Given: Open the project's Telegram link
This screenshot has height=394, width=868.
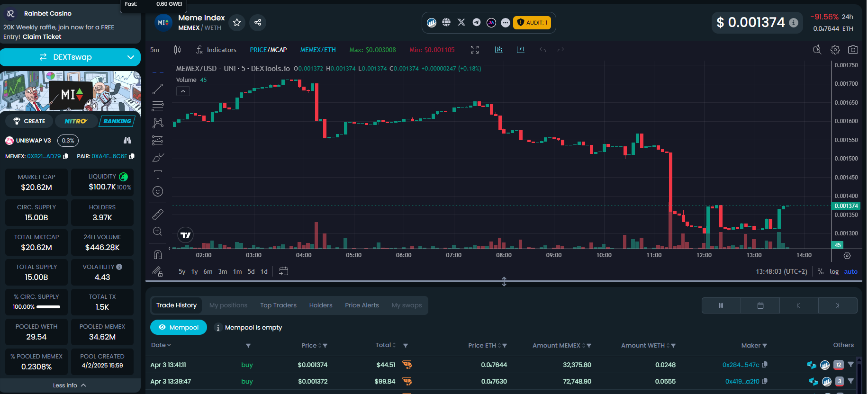Looking at the screenshot, I should (x=477, y=22).
